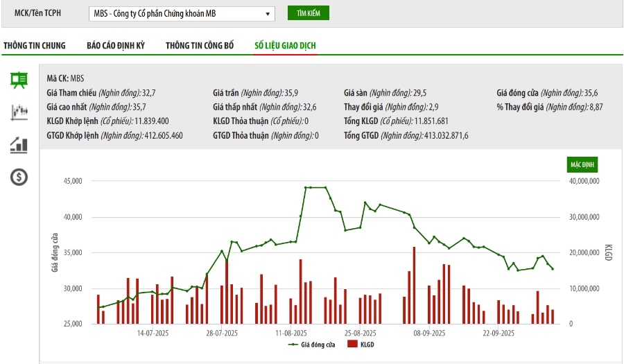Click the green presentation board overview icon

[19, 79]
